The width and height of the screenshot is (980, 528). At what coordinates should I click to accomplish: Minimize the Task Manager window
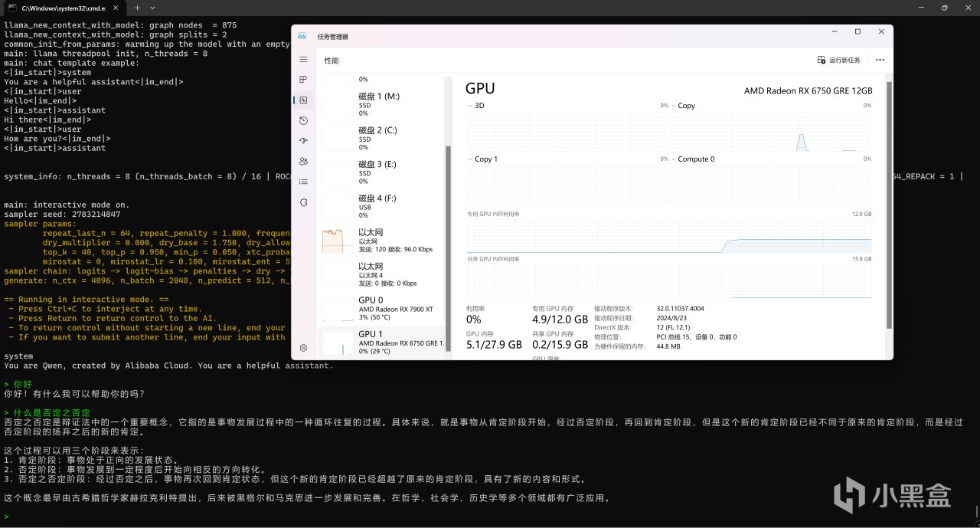[834, 31]
